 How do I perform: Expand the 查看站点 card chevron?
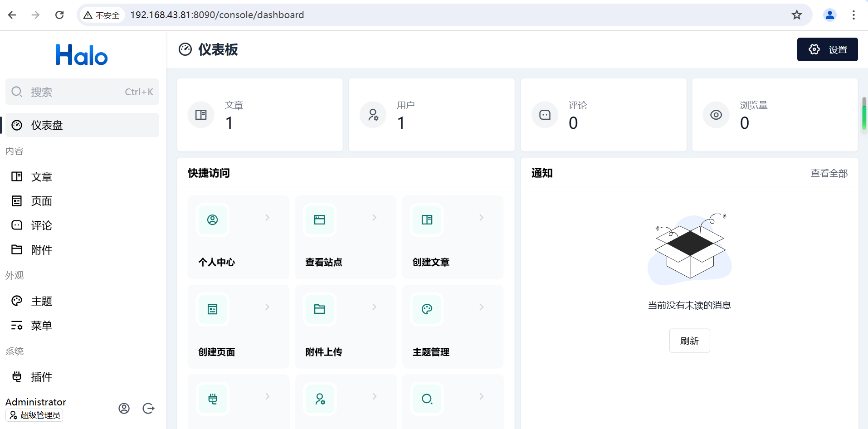pyautogui.click(x=374, y=217)
